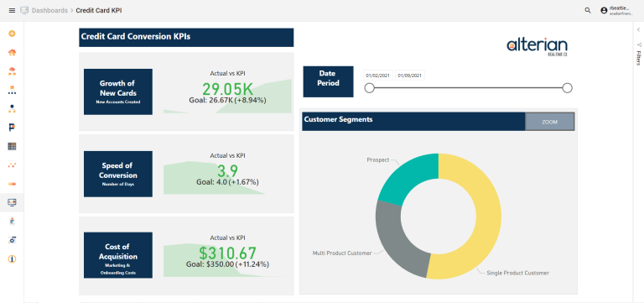
Task: Click Actual vs KPI label above 29.05K
Action: coord(227,74)
